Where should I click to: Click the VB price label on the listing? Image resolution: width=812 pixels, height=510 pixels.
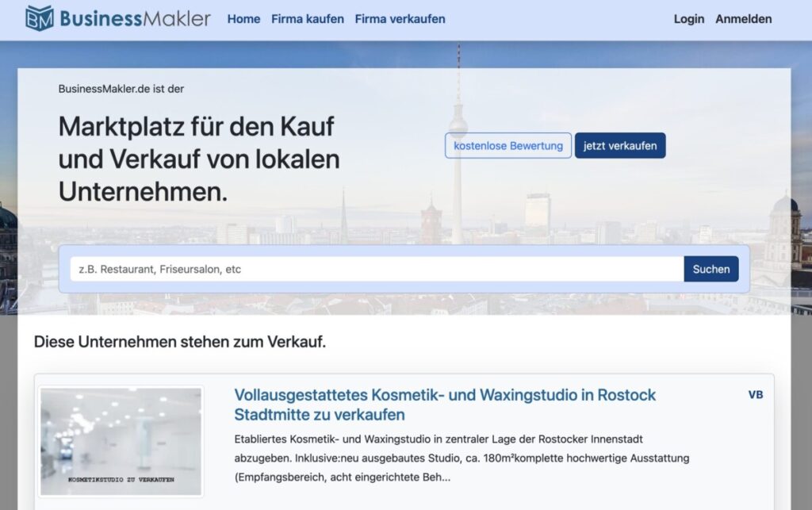[756, 394]
